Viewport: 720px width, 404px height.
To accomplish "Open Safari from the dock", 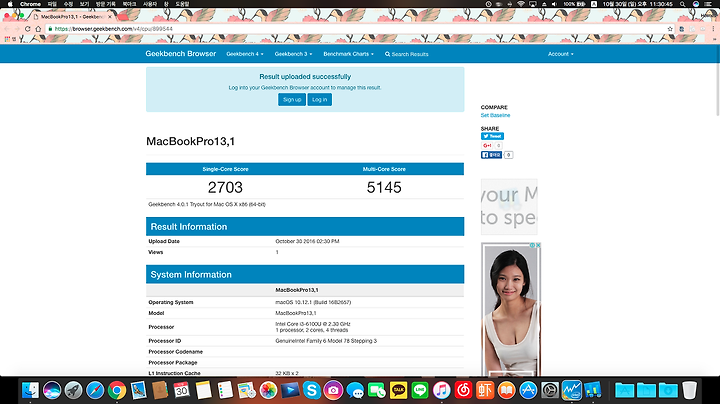I will click(95, 390).
